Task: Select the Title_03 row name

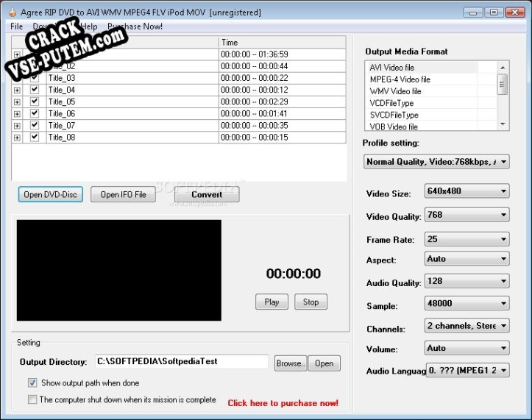Action: tap(62, 78)
